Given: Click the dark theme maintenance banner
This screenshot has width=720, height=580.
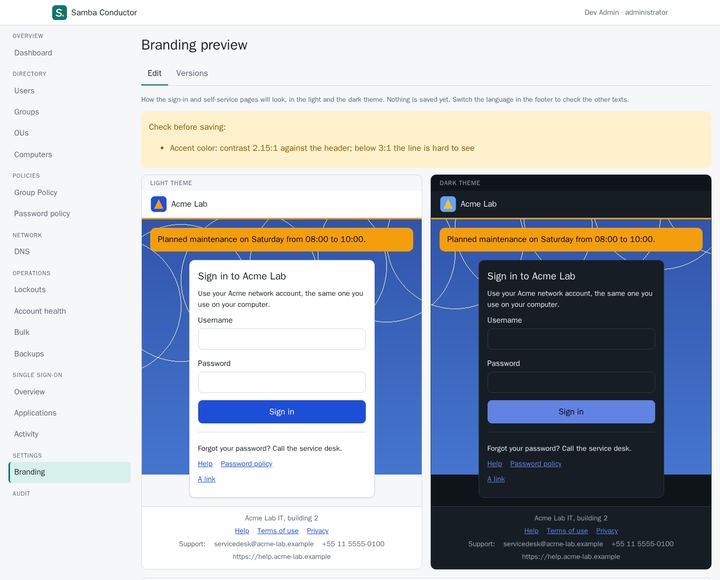Looking at the screenshot, I should [x=571, y=240].
